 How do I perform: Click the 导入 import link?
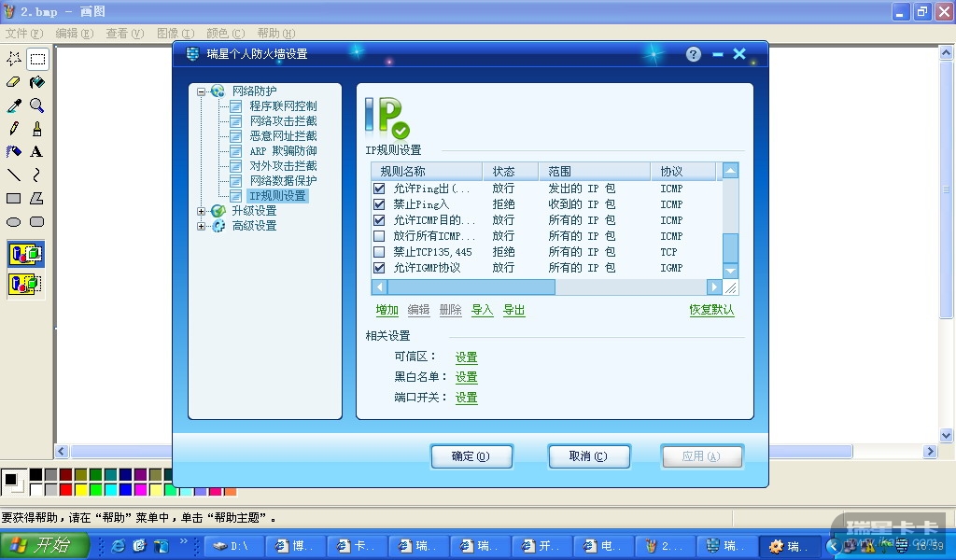(483, 310)
